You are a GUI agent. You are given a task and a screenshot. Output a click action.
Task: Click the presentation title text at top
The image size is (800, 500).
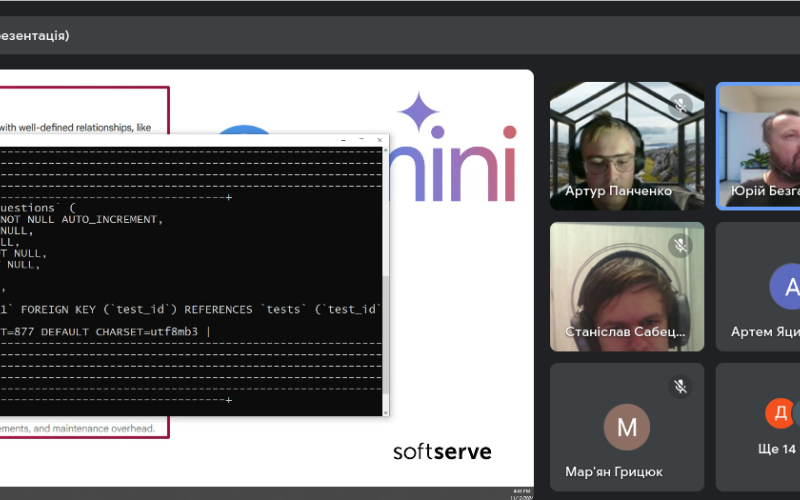coord(34,36)
